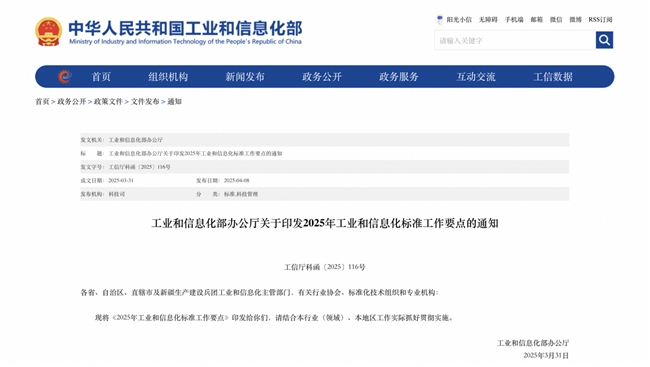650x367 pixels.
Task: Click the search magnifier icon button
Action: tap(604, 40)
